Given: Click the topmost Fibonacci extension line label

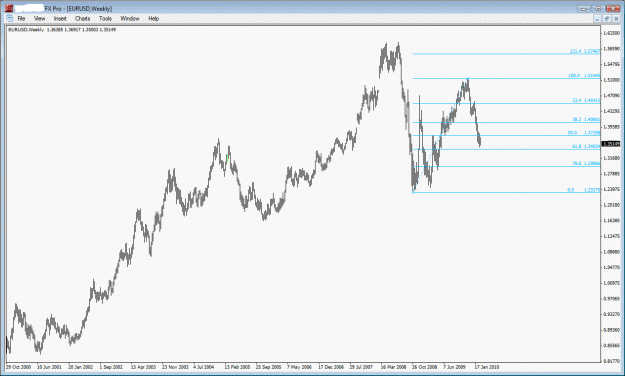Looking at the screenshot, I should tap(585, 51).
